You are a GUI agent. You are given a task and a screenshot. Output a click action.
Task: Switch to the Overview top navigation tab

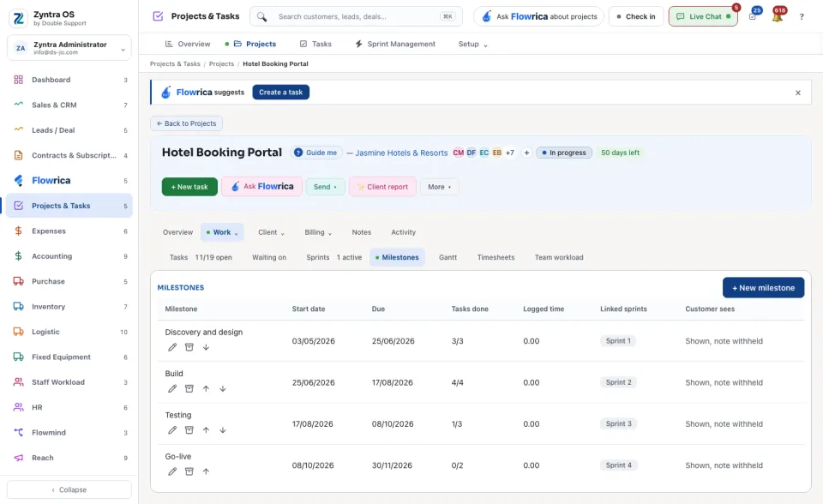click(x=188, y=44)
